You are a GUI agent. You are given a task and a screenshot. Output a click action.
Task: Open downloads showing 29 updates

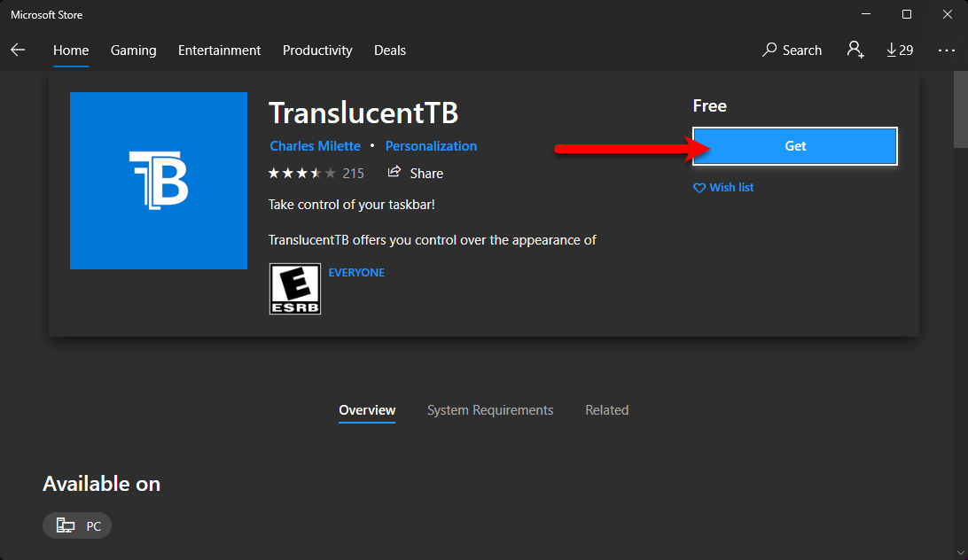pyautogui.click(x=900, y=50)
